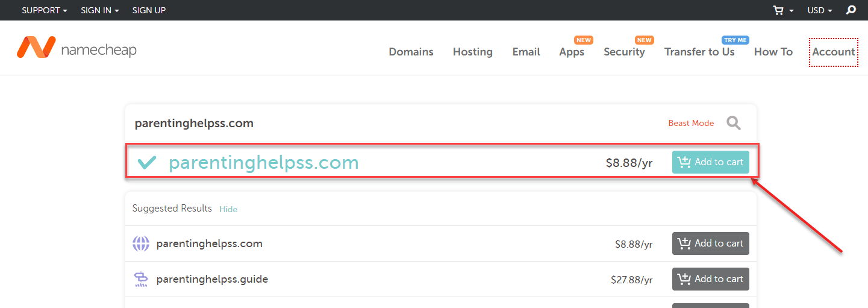Open the Hosting menu

[x=473, y=52]
